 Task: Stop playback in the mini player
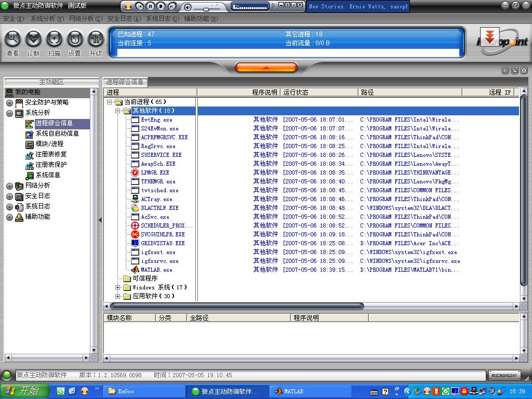[x=162, y=6]
